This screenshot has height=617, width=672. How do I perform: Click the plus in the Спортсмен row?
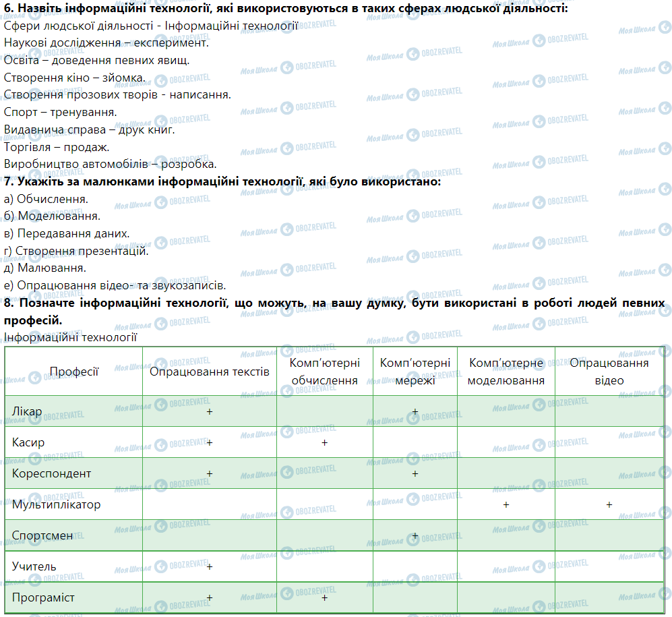pyautogui.click(x=415, y=535)
